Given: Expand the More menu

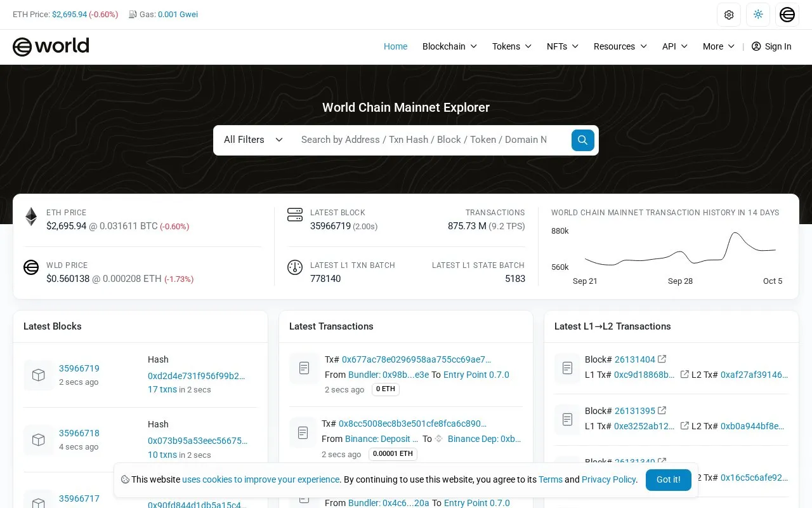Looking at the screenshot, I should pos(719,46).
